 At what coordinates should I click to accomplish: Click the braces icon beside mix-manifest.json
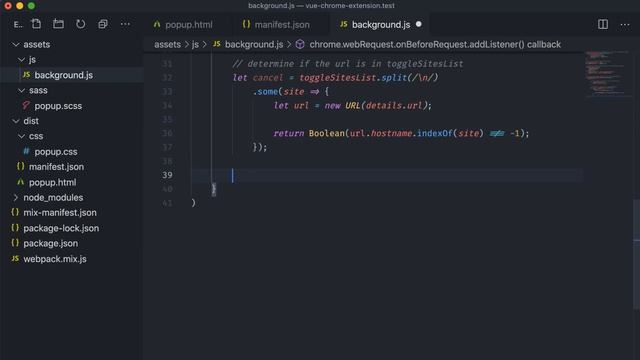pyautogui.click(x=15, y=212)
